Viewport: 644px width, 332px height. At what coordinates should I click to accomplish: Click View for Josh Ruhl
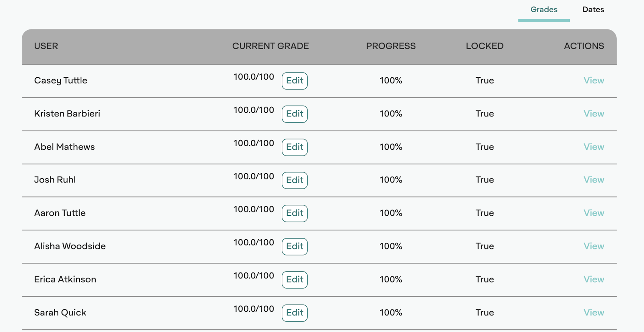(594, 180)
